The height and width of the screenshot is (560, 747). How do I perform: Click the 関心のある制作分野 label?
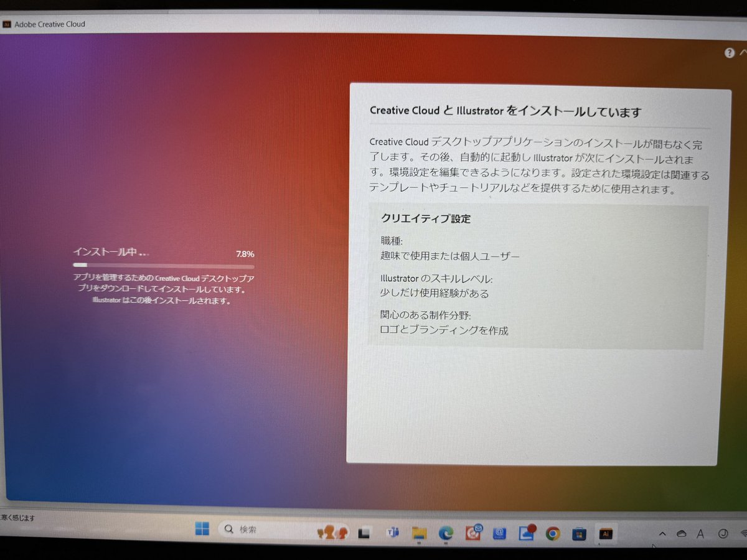(x=426, y=315)
